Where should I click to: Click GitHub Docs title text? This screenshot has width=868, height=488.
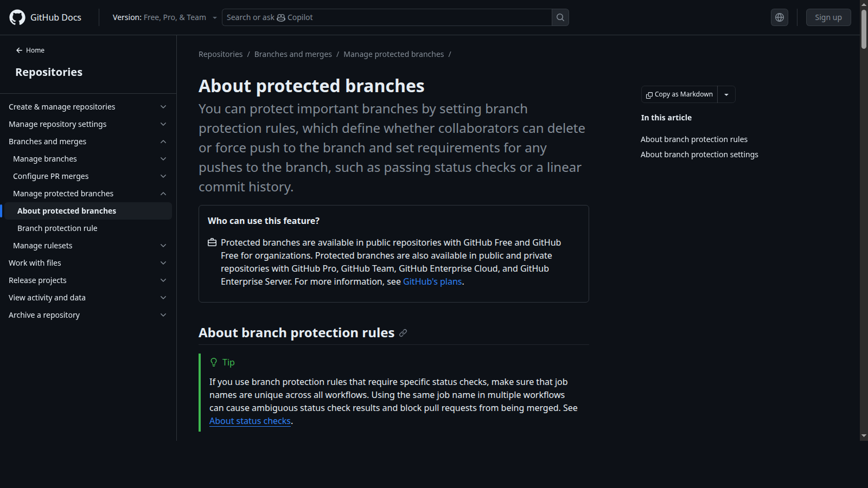56,17
